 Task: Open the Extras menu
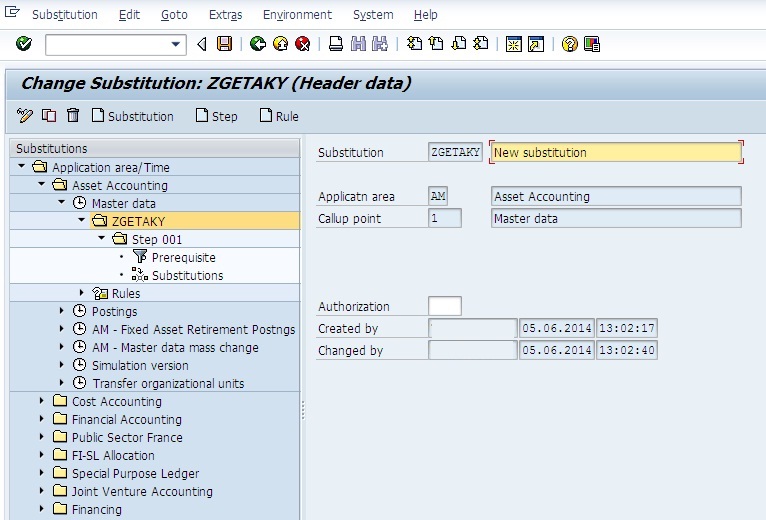(x=225, y=15)
